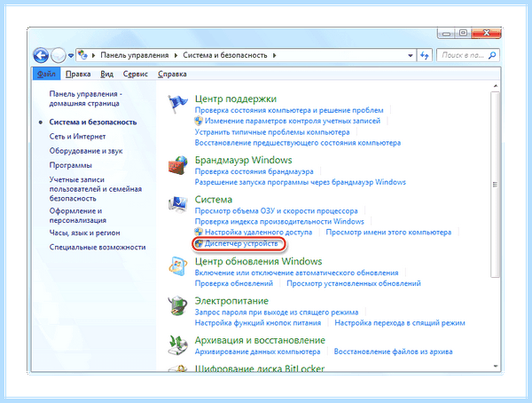The image size is (532, 403).
Task: Open Настройка перехода в спящий режим
Action: (x=400, y=323)
